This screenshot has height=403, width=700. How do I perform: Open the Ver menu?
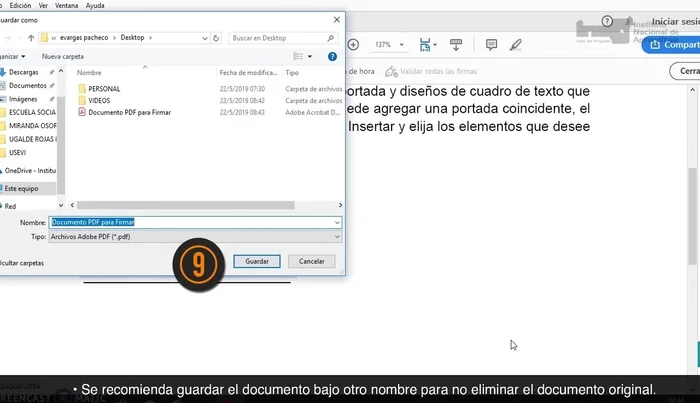[43, 5]
